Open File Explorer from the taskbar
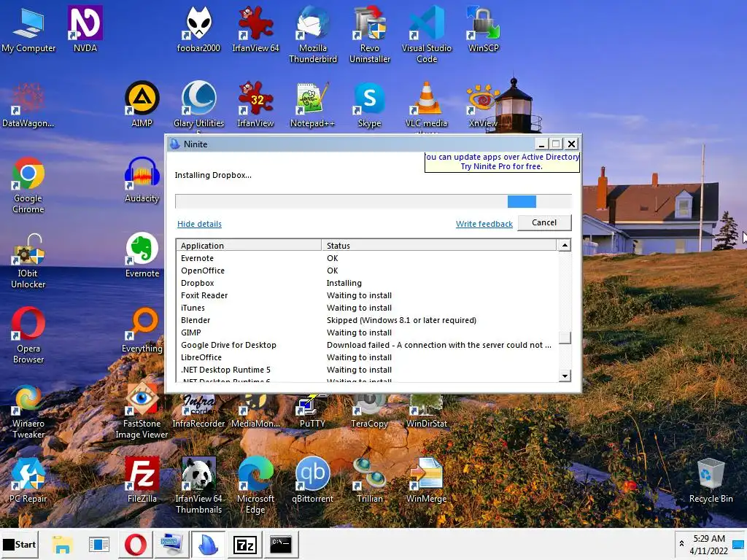The height and width of the screenshot is (560, 747). pos(63,544)
